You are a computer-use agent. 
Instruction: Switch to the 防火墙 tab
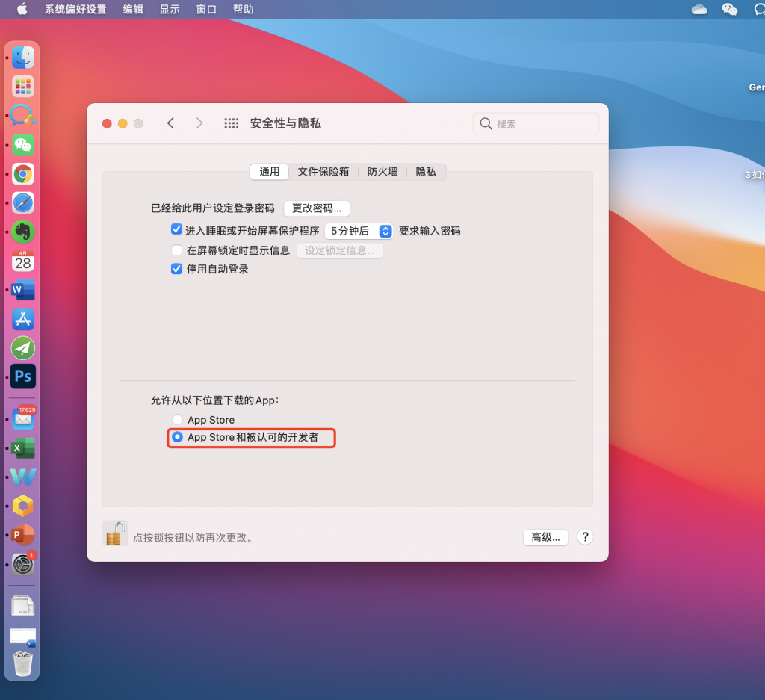(382, 172)
